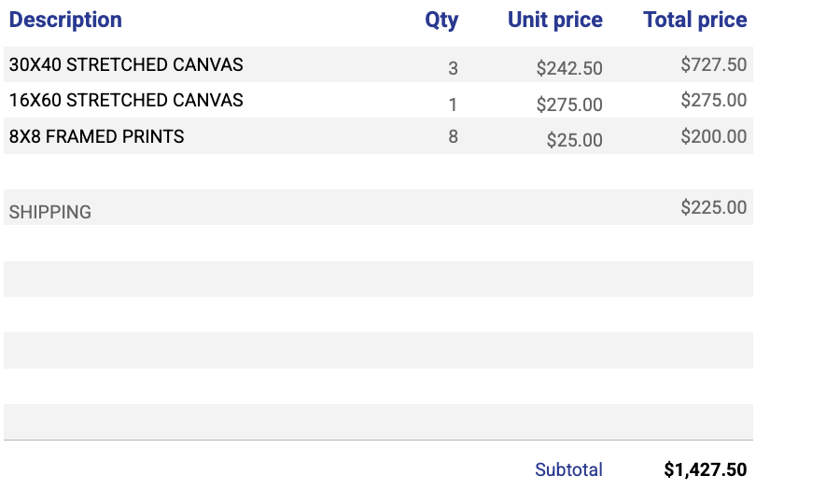840x504 pixels.
Task: Click the $727.50 total price cell
Action: point(713,64)
